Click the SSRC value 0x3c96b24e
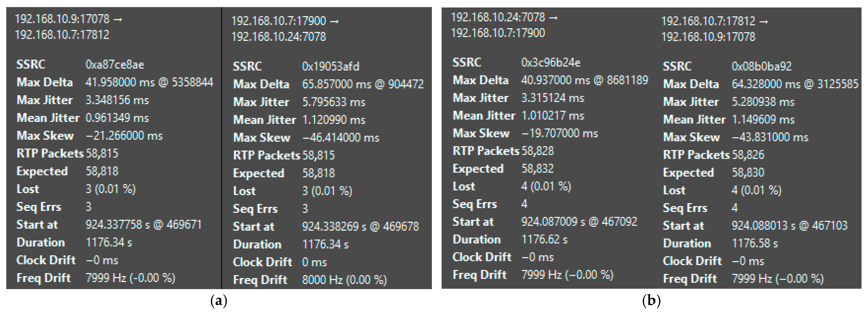This screenshot has height=314, width=868. pos(551,63)
